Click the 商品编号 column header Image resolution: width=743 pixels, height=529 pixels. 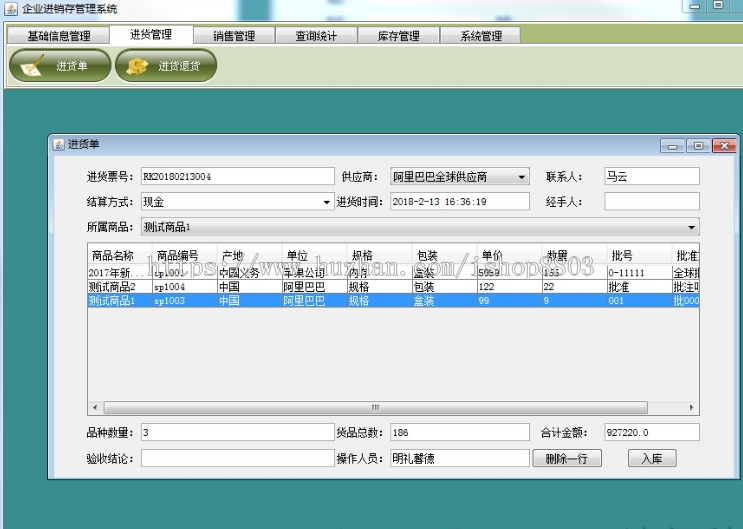coord(184,256)
